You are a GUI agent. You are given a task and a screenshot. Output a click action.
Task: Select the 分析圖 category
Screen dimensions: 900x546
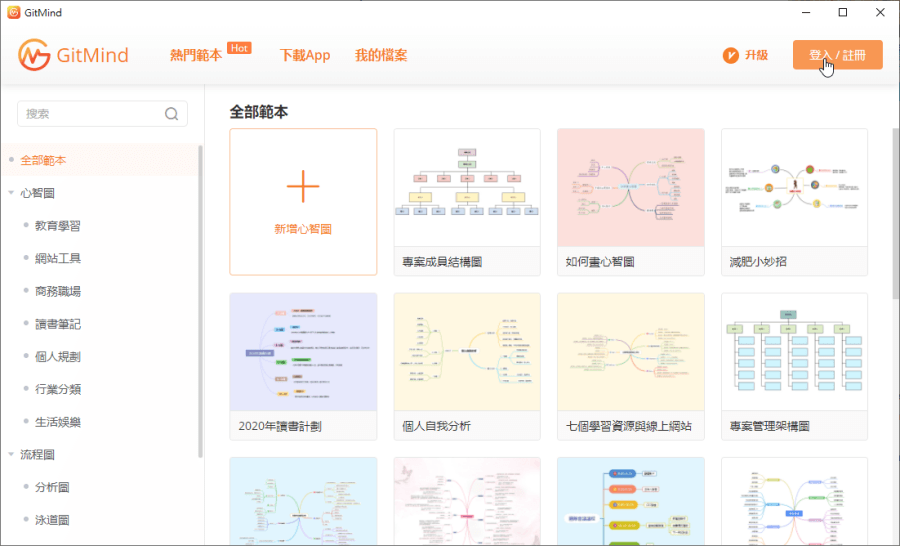point(52,487)
